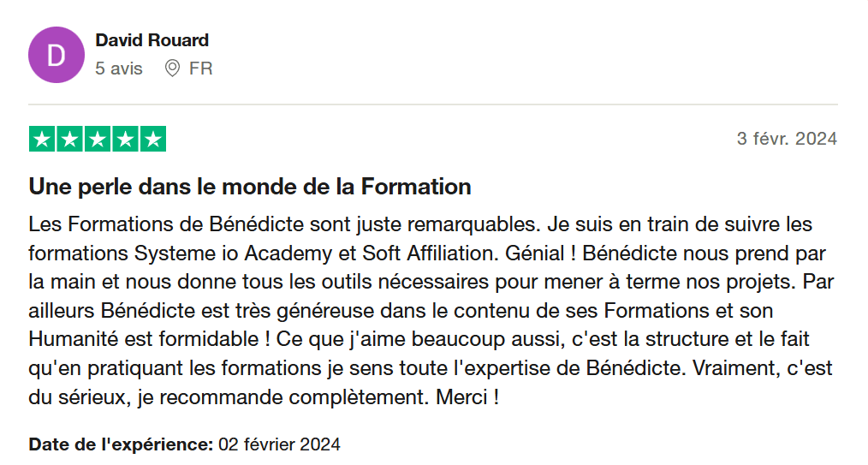Click the fourth green rating star
Screen dimensions: 868x465
(x=125, y=139)
